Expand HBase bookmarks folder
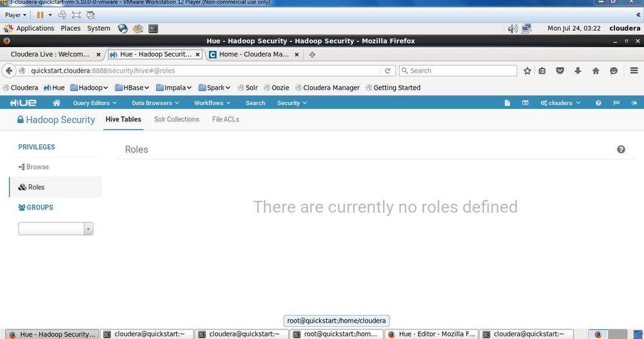 (132, 88)
